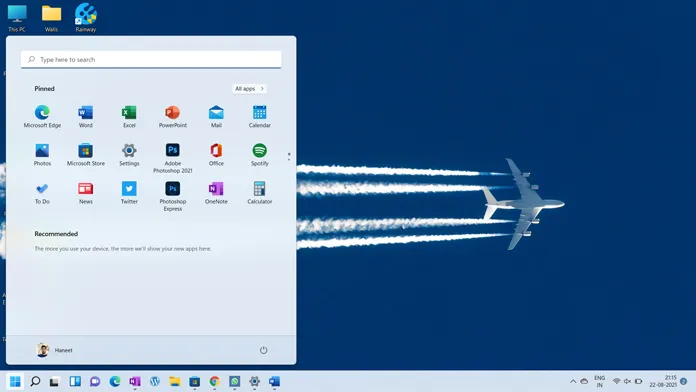Open the pinned Excel app
This screenshot has width=696, height=392.
[x=129, y=117]
